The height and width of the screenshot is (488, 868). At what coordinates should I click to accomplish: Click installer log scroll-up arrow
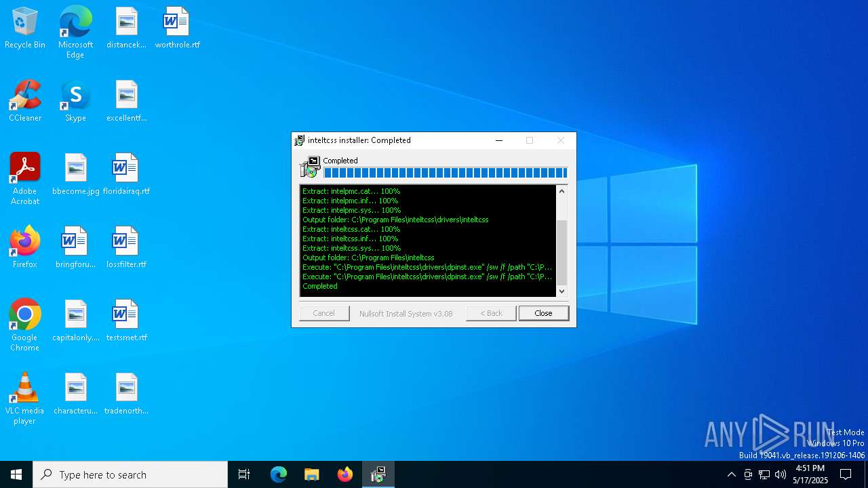tap(561, 191)
